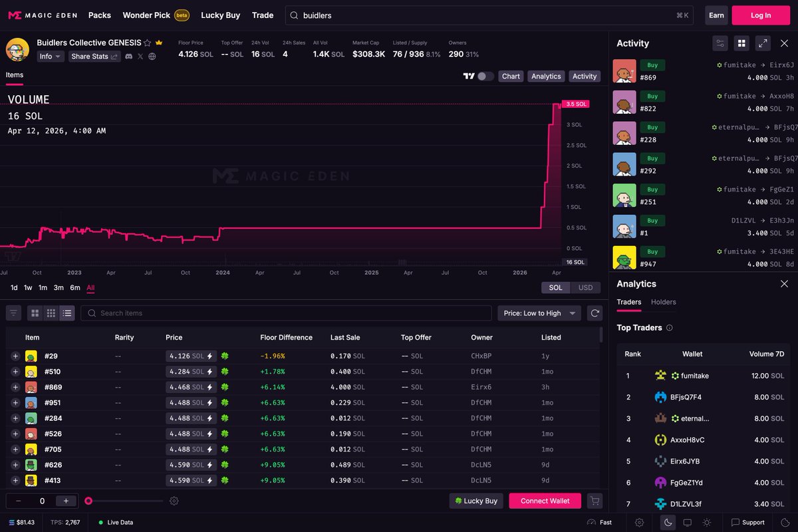Switch Activity to grid view icon
The height and width of the screenshot is (532, 798).
click(741, 43)
